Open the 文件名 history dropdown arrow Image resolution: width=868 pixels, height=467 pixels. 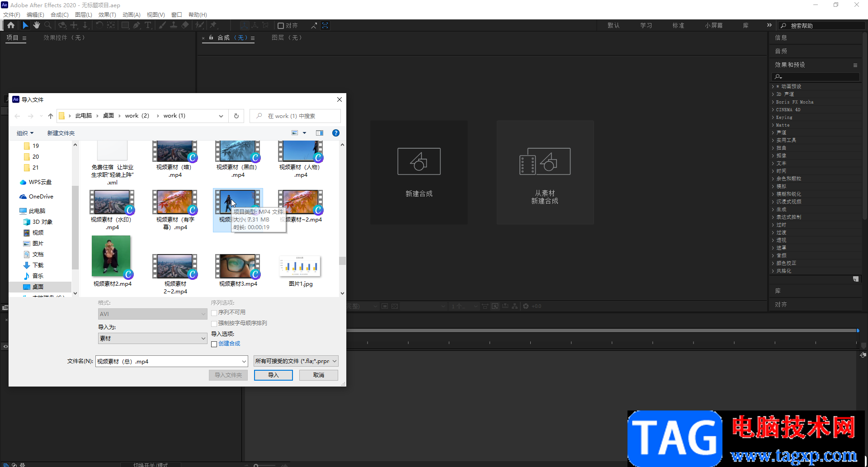(244, 361)
